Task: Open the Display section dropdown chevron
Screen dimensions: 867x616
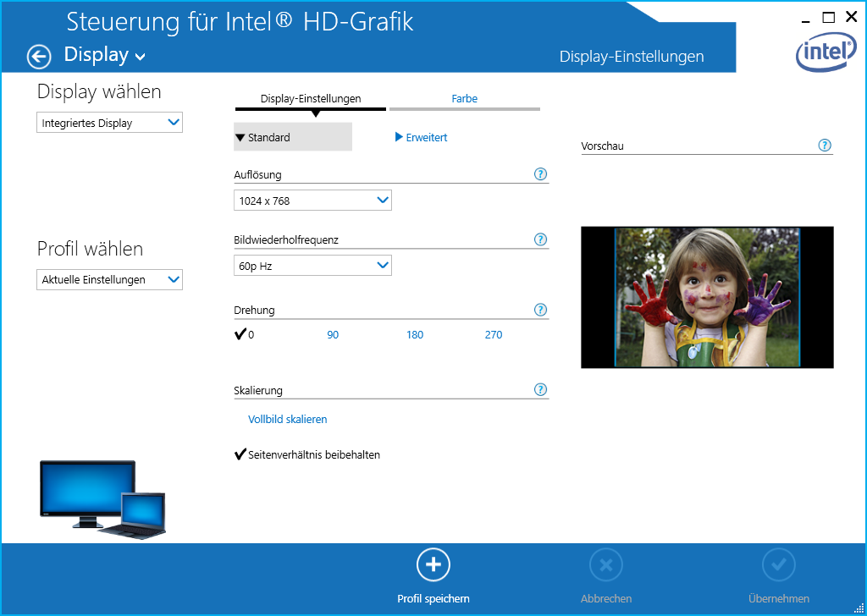Action: pyautogui.click(x=141, y=57)
